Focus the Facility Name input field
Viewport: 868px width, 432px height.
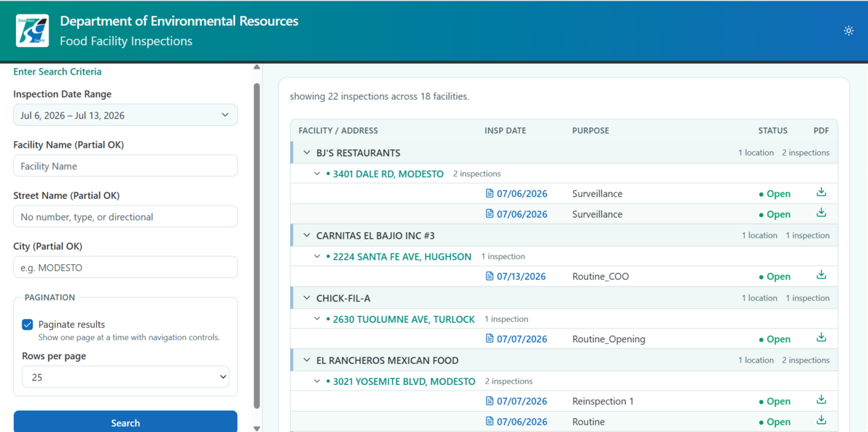coord(125,166)
